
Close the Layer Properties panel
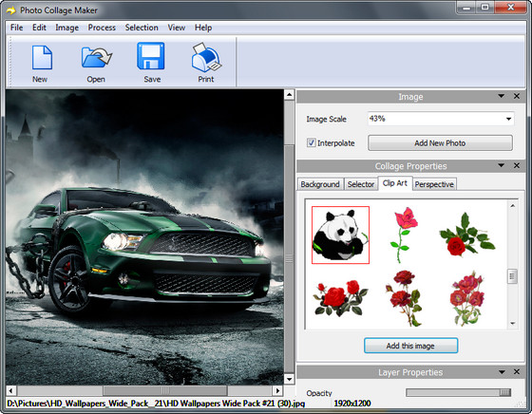coord(517,371)
